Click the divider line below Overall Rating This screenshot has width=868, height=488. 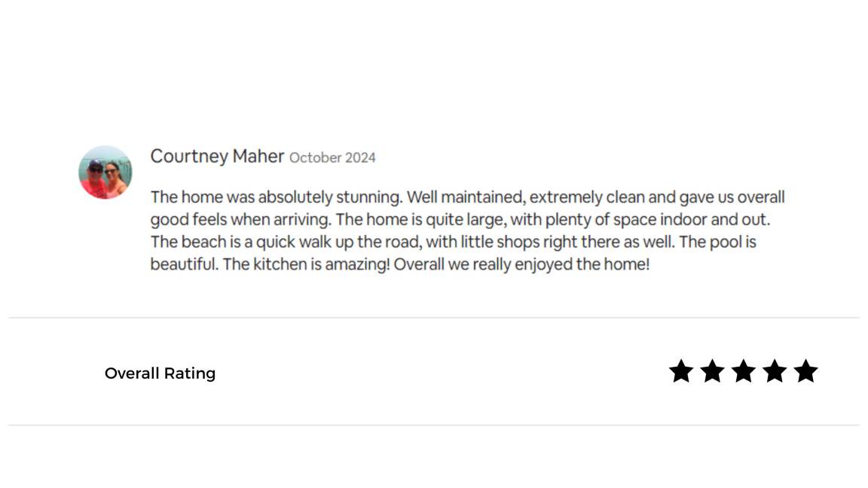coord(434,425)
